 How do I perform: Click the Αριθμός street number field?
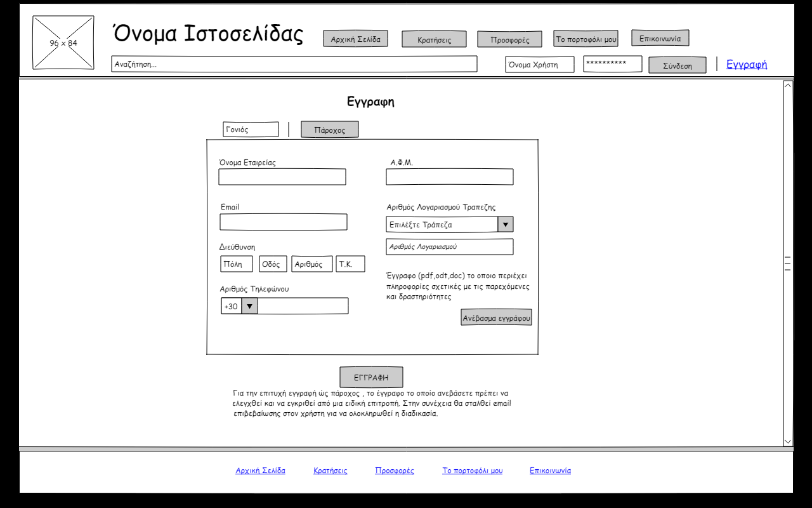(312, 264)
